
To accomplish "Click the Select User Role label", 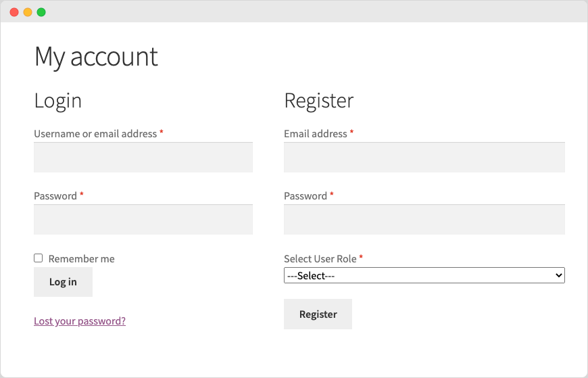I will pos(320,258).
